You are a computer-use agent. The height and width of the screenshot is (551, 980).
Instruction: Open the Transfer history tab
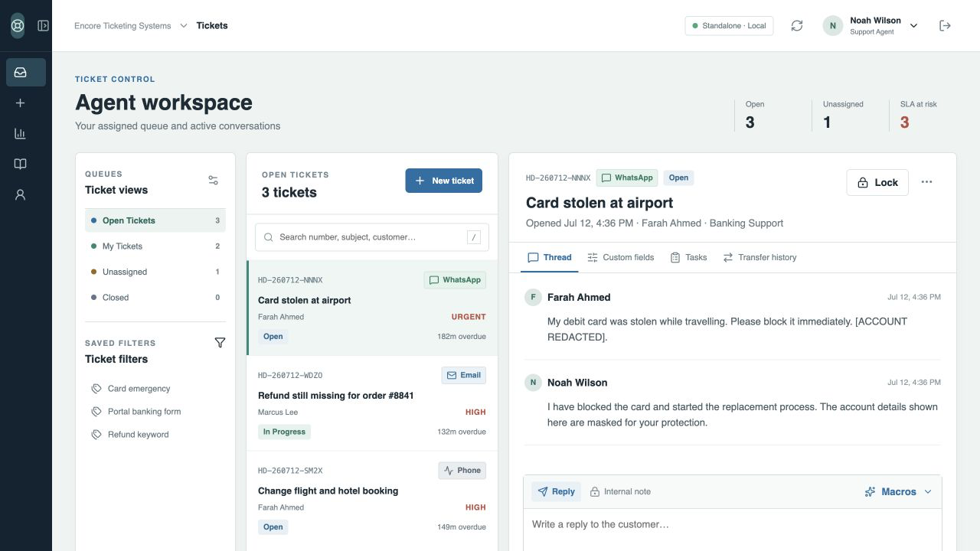click(759, 258)
